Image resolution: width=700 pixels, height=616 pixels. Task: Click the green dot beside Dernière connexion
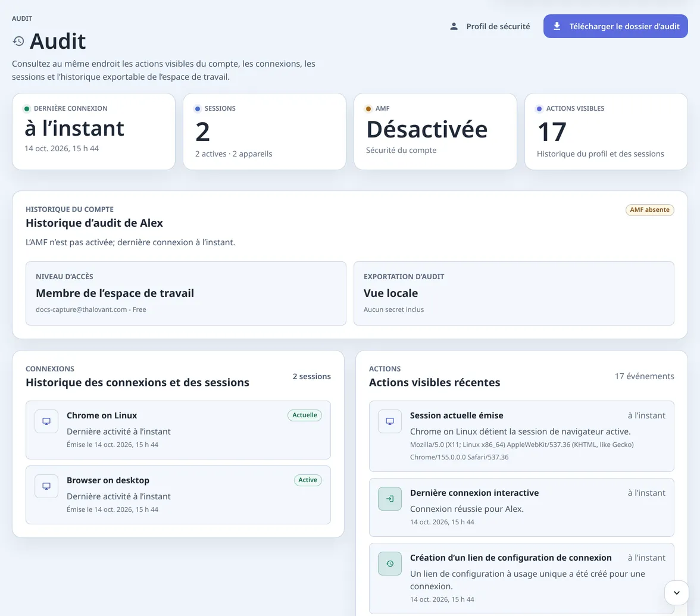[x=27, y=108]
